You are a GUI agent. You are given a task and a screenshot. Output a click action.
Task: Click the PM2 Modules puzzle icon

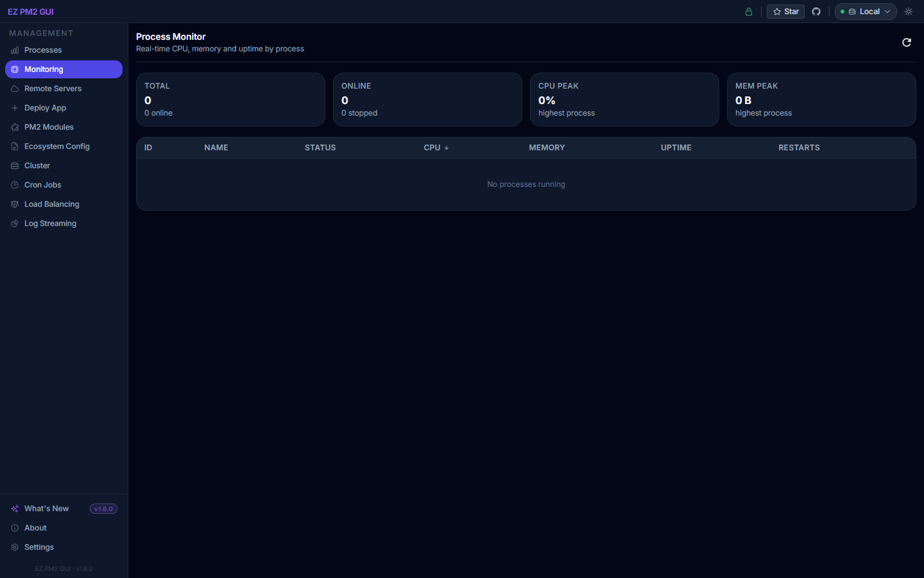15,127
